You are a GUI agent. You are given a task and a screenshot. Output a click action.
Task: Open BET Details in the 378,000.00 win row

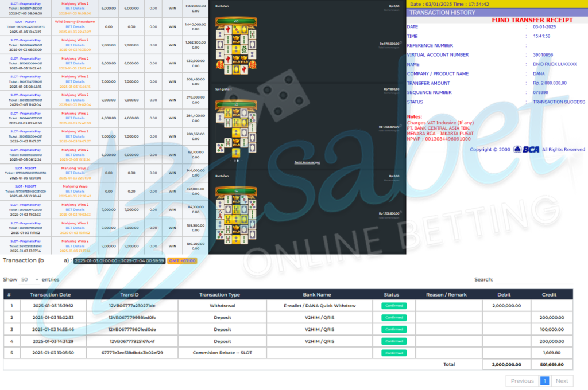(x=75, y=100)
